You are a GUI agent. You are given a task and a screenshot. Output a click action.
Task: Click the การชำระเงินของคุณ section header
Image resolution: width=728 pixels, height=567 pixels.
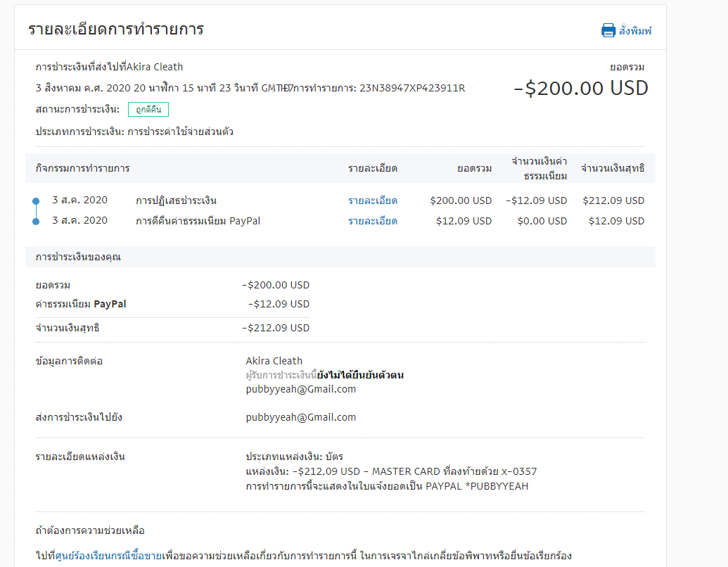coord(78,257)
